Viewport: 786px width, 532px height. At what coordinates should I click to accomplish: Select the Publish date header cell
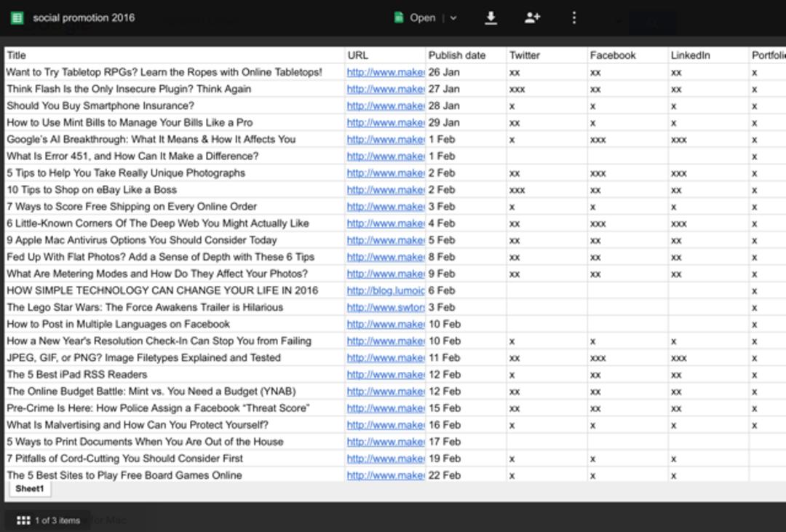pyautogui.click(x=466, y=55)
